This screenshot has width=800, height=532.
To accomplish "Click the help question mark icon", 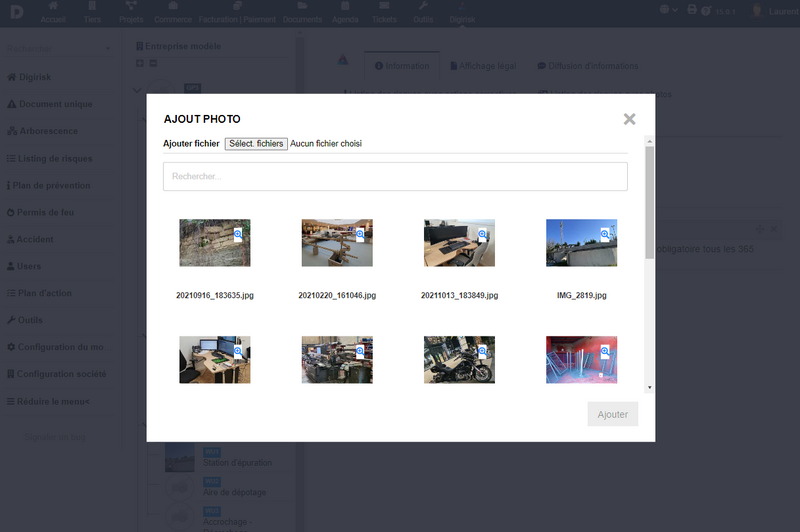I will click(706, 11).
